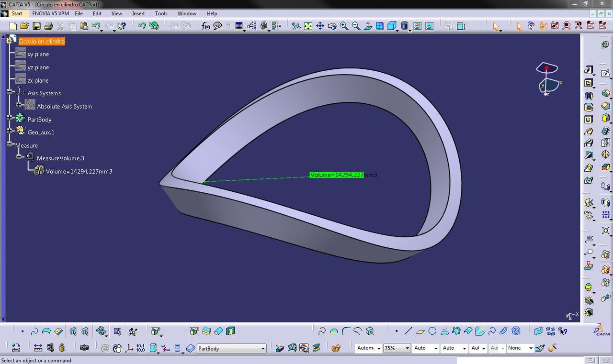Collapse the MeasureVolume.3 node
Viewport: 613px width, 364px height.
pos(19,156)
